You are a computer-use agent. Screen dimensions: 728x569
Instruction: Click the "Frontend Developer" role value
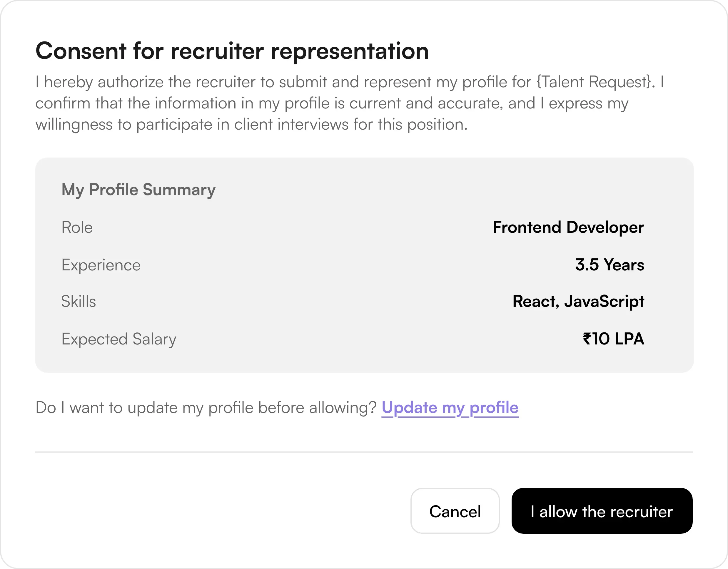568,227
